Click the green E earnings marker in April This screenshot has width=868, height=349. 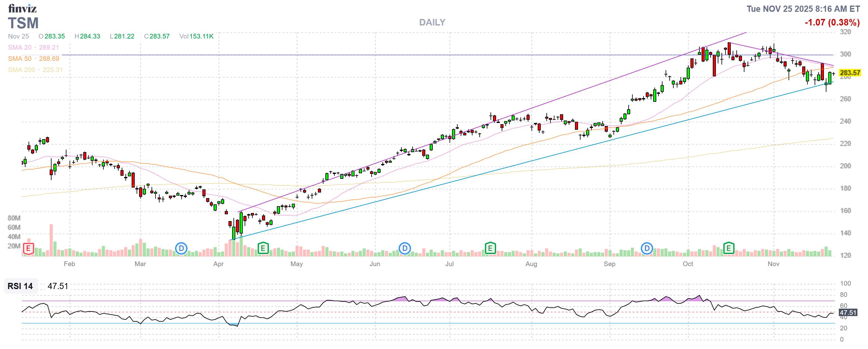pos(263,248)
